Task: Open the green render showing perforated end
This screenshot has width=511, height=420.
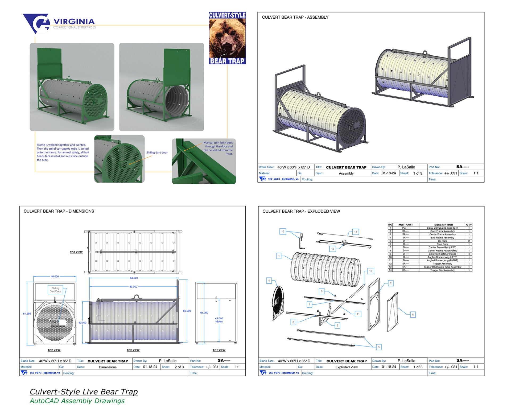Action: coord(72,87)
